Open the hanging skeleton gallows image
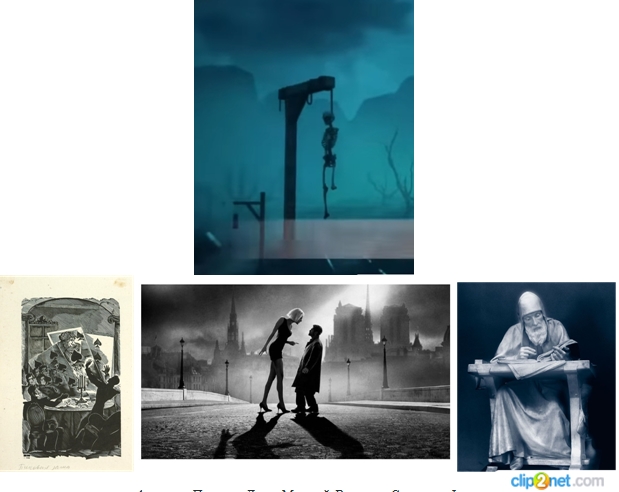Viewport: 619px width, 492px height. (x=304, y=137)
